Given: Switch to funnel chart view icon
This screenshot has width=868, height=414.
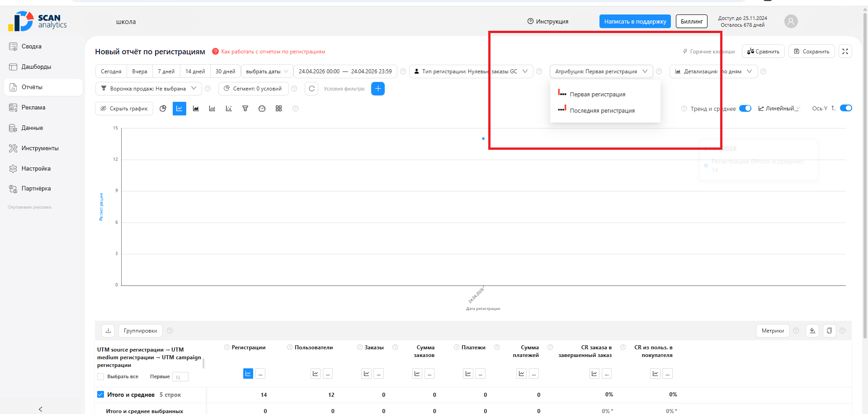Looking at the screenshot, I should pyautogui.click(x=245, y=109).
